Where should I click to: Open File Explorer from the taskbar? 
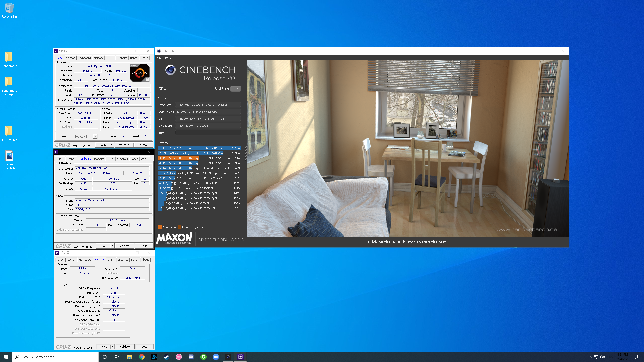(x=129, y=357)
